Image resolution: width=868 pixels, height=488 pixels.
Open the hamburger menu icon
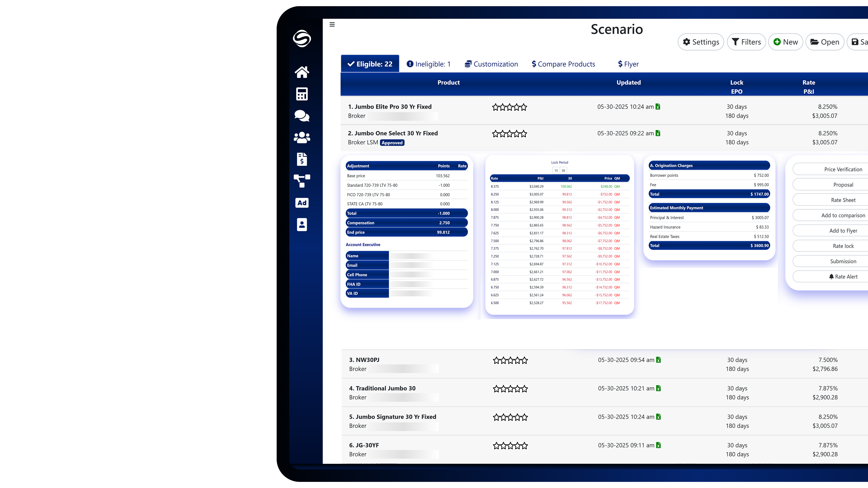pyautogui.click(x=332, y=24)
